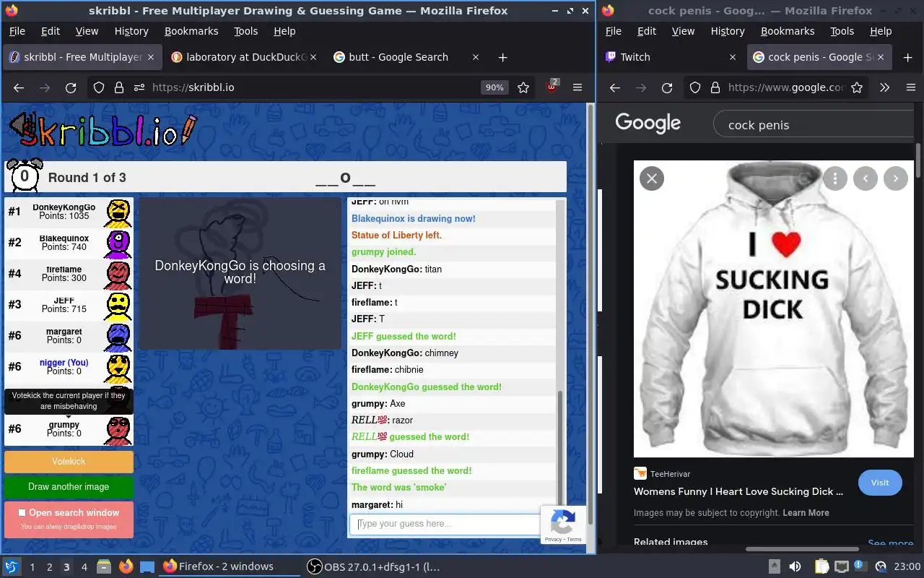Image resolution: width=924 pixels, height=578 pixels.
Task: Activate the OBS 27.0.1 taskbar entry
Action: [374, 566]
